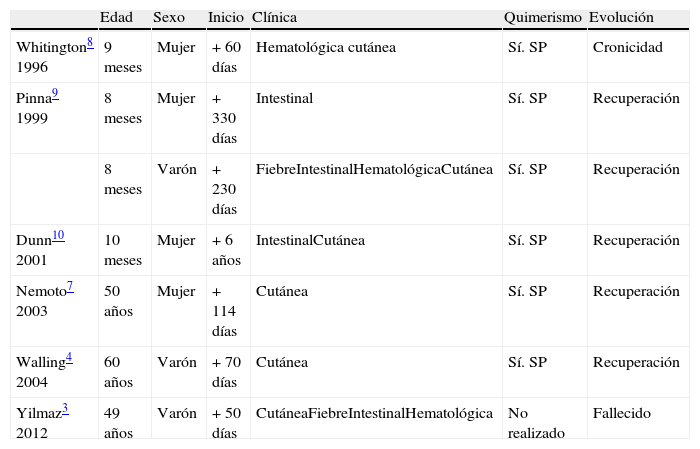Click the Clínica column header

(x=274, y=18)
